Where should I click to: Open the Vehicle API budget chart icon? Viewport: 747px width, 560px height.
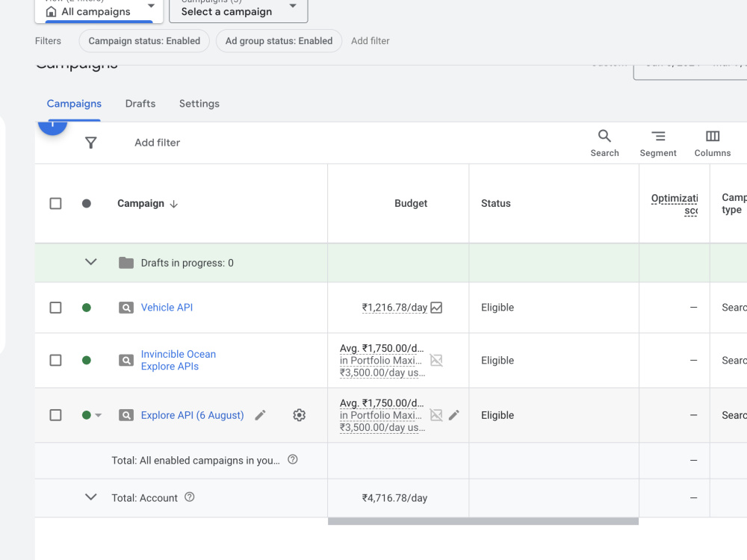(x=436, y=308)
